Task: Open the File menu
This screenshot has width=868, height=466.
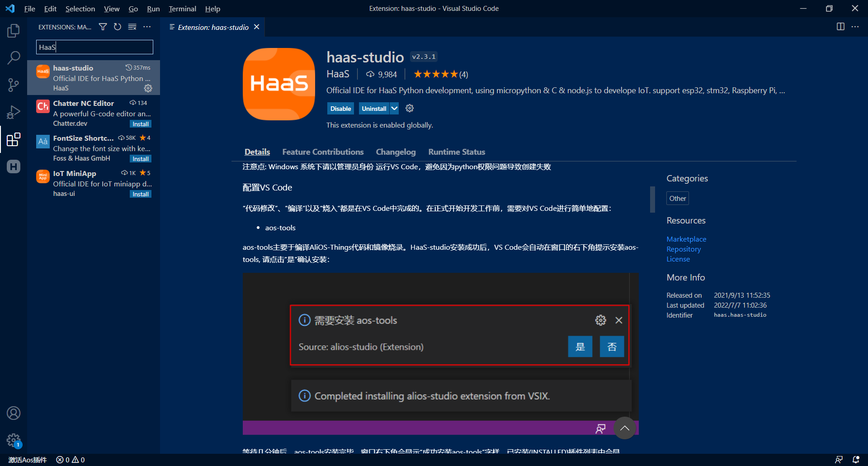Action: tap(30, 9)
